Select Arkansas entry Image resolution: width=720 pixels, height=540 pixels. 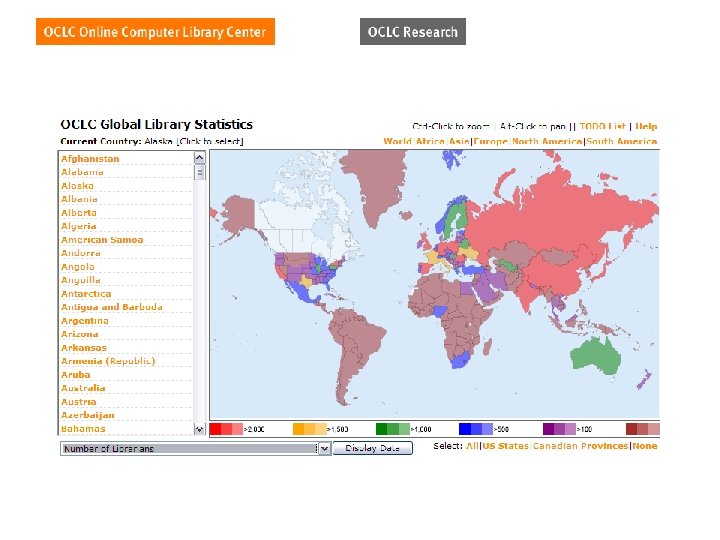(84, 348)
